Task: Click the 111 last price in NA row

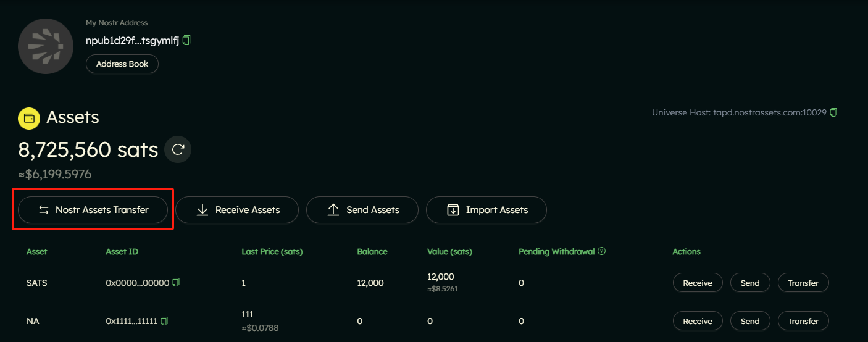Action: (x=248, y=314)
